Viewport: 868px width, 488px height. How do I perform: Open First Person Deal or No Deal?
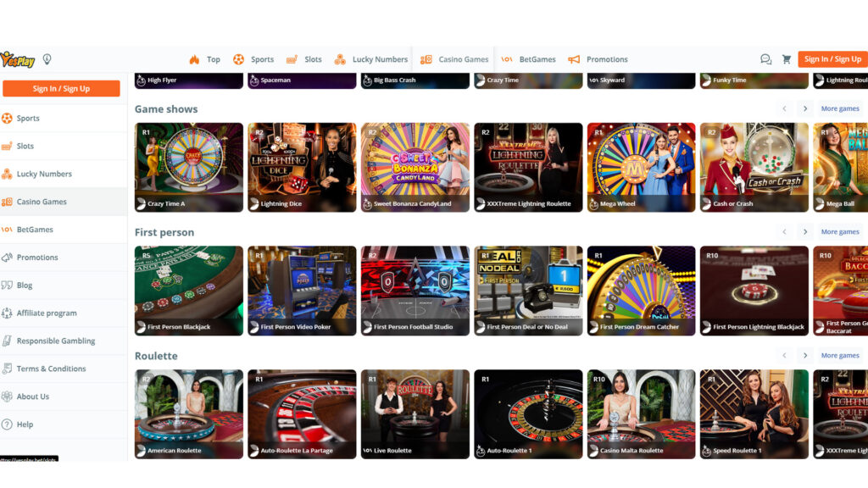point(528,291)
